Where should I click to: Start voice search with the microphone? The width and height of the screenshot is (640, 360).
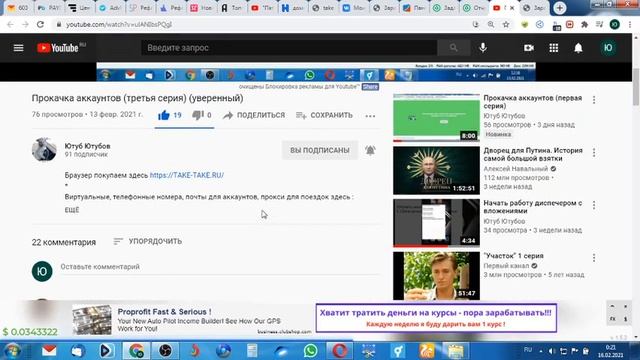tap(483, 48)
